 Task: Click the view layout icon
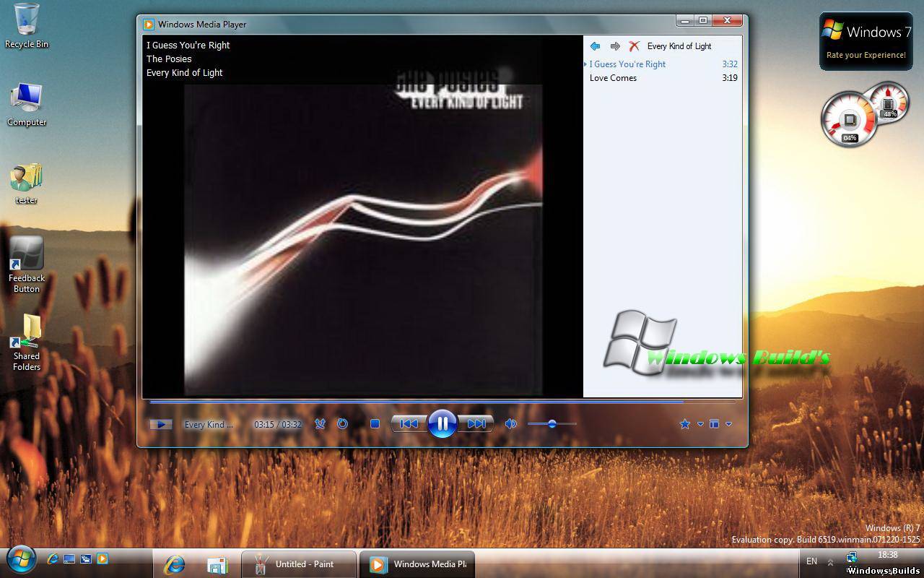point(714,424)
